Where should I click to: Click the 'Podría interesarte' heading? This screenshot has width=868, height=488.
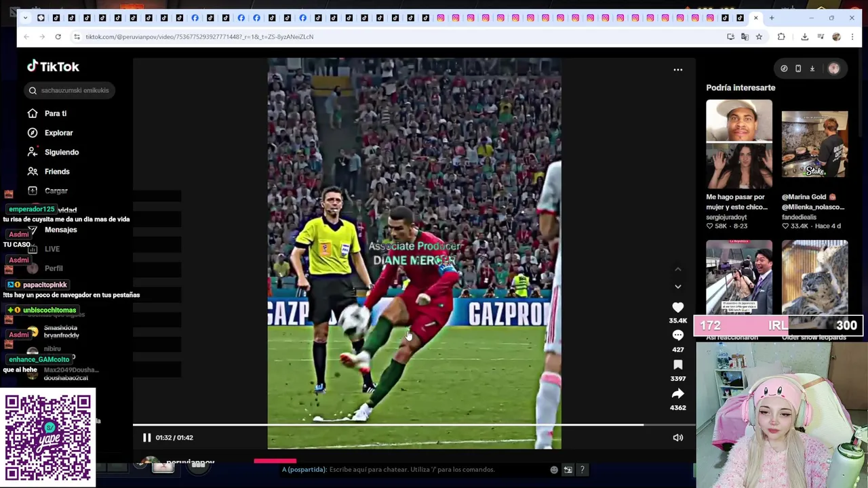pyautogui.click(x=741, y=87)
